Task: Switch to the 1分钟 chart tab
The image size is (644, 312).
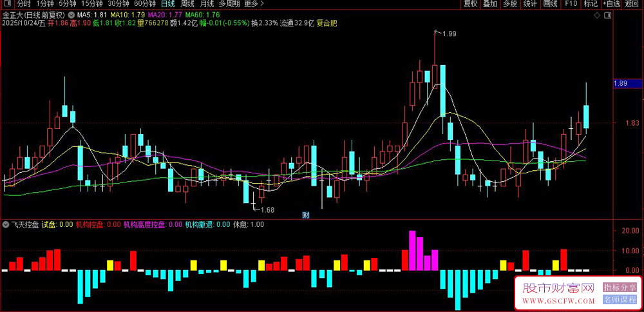Action: pyautogui.click(x=45, y=4)
